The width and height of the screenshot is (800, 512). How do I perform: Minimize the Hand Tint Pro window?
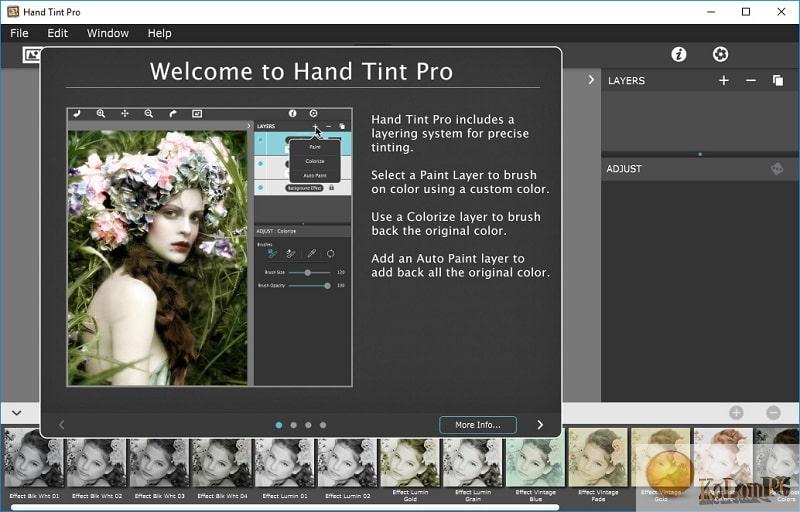711,12
